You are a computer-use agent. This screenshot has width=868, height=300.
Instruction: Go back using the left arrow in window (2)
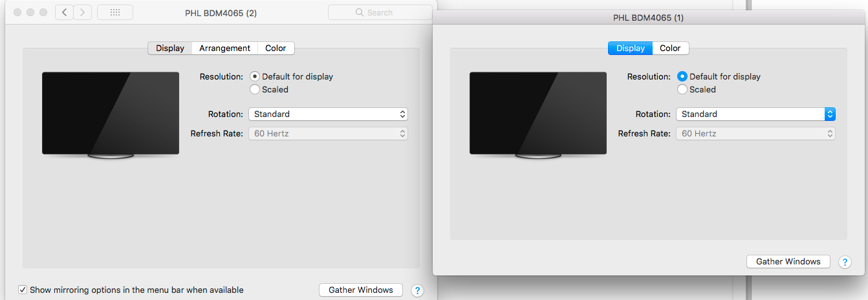coord(64,12)
